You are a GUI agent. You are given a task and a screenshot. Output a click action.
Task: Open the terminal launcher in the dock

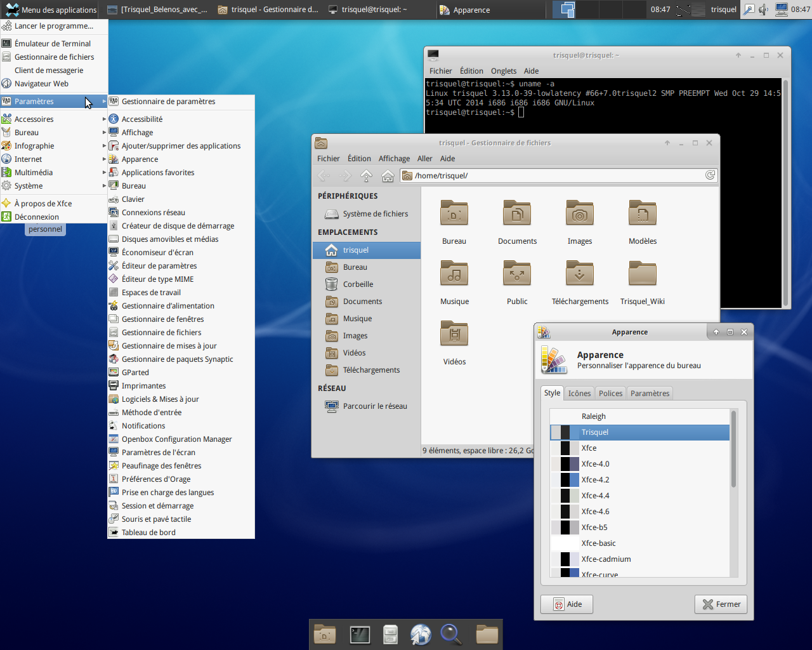pyautogui.click(x=360, y=634)
